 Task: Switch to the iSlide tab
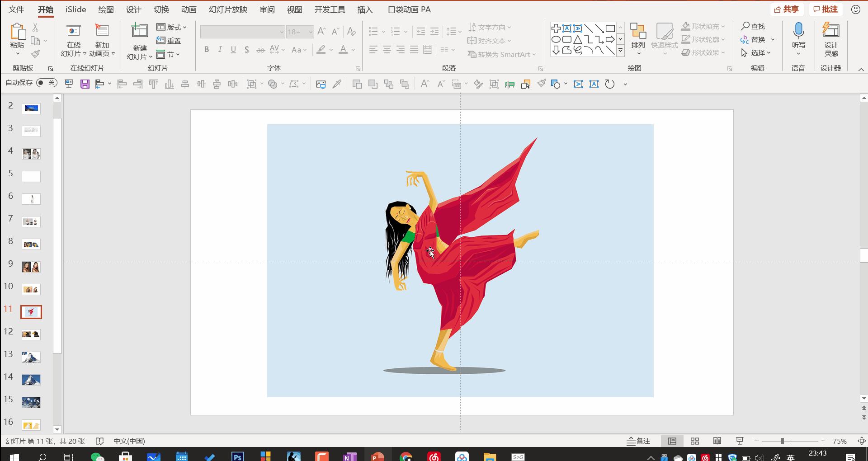pos(75,9)
